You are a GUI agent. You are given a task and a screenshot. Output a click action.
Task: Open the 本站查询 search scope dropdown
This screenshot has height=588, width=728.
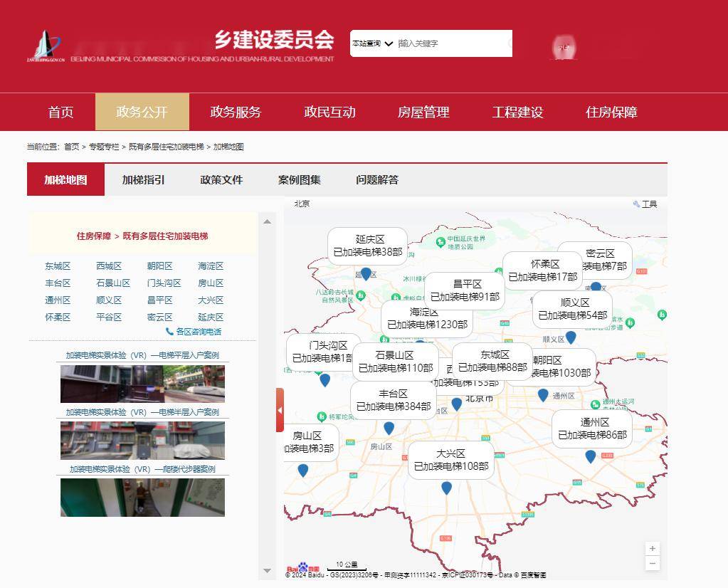pos(371,43)
